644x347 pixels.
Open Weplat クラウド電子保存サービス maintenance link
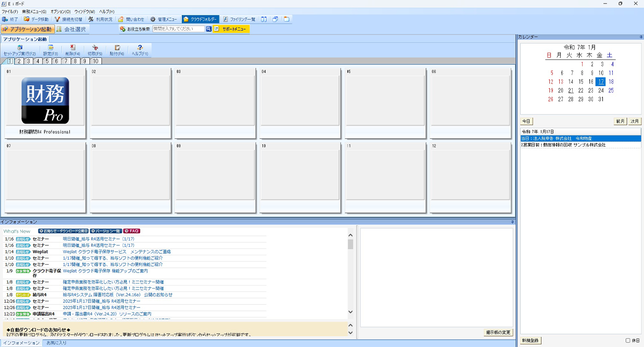116,252
